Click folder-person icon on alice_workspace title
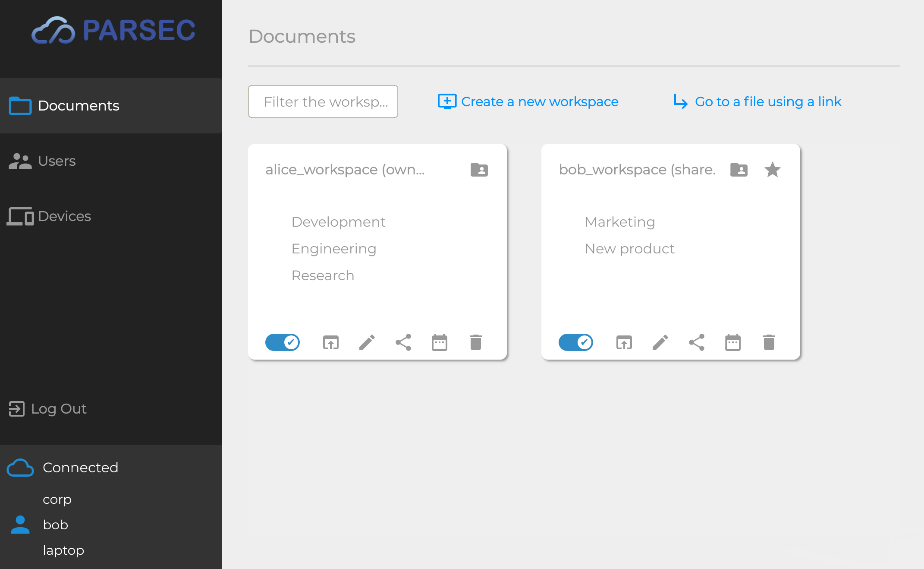The width and height of the screenshot is (924, 569). pyautogui.click(x=479, y=170)
